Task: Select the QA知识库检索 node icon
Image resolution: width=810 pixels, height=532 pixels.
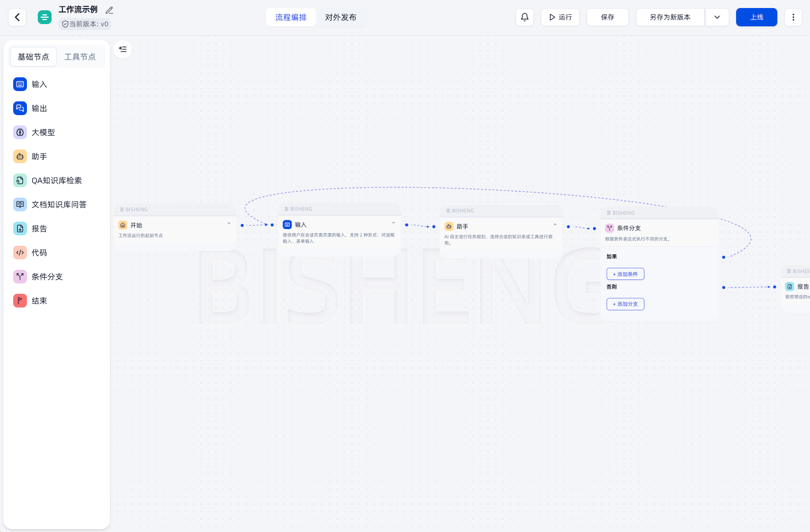Action: [20, 180]
